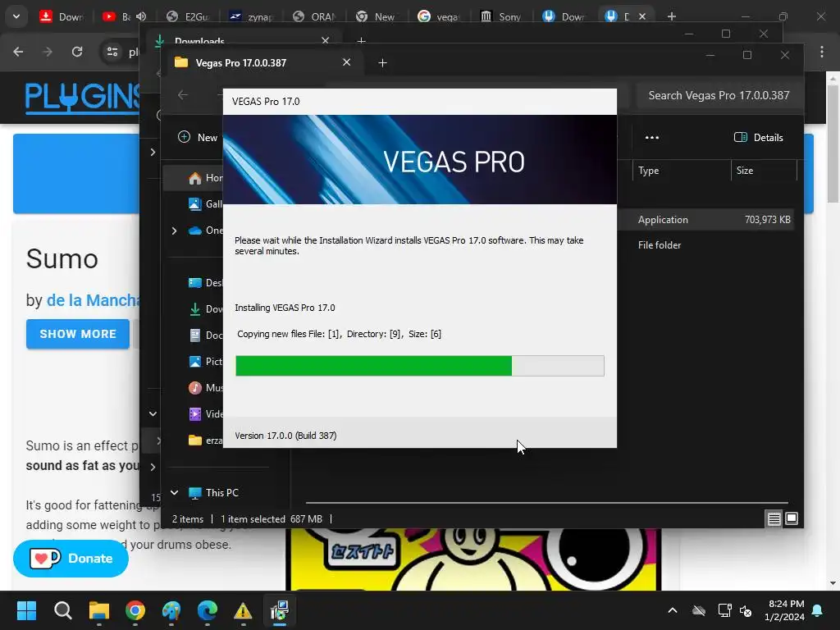Open Chrome three-dot menu
The width and height of the screenshot is (840, 630).
point(822,52)
